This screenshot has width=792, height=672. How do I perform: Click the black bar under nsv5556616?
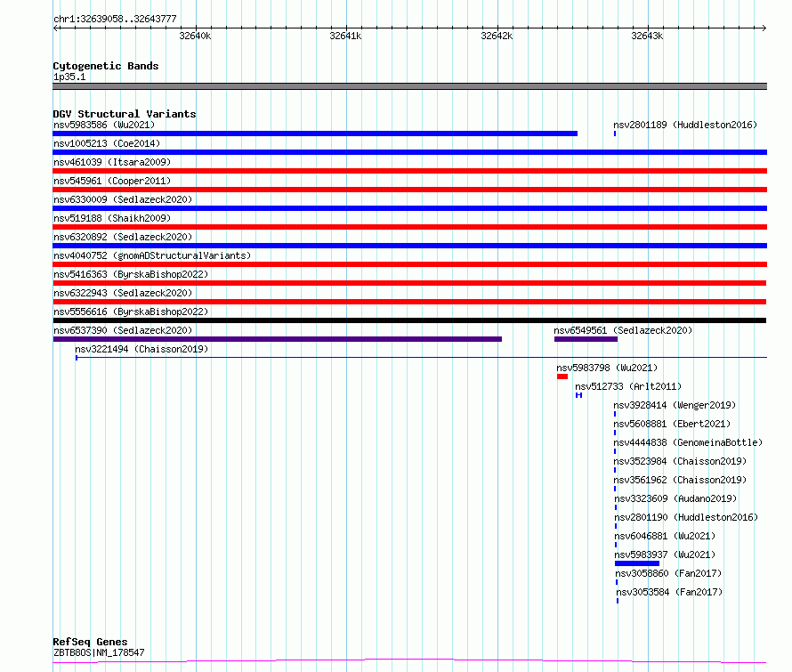point(409,320)
